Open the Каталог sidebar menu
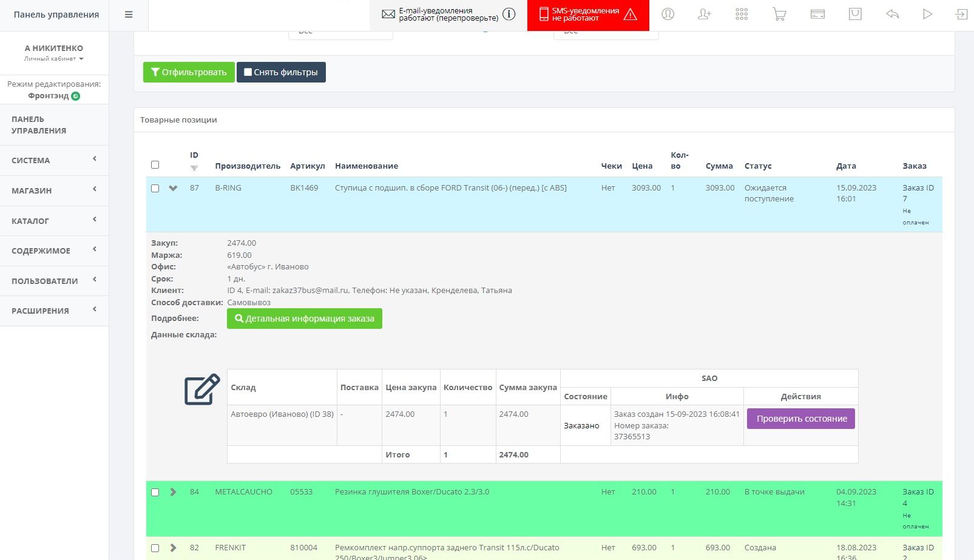 click(54, 221)
